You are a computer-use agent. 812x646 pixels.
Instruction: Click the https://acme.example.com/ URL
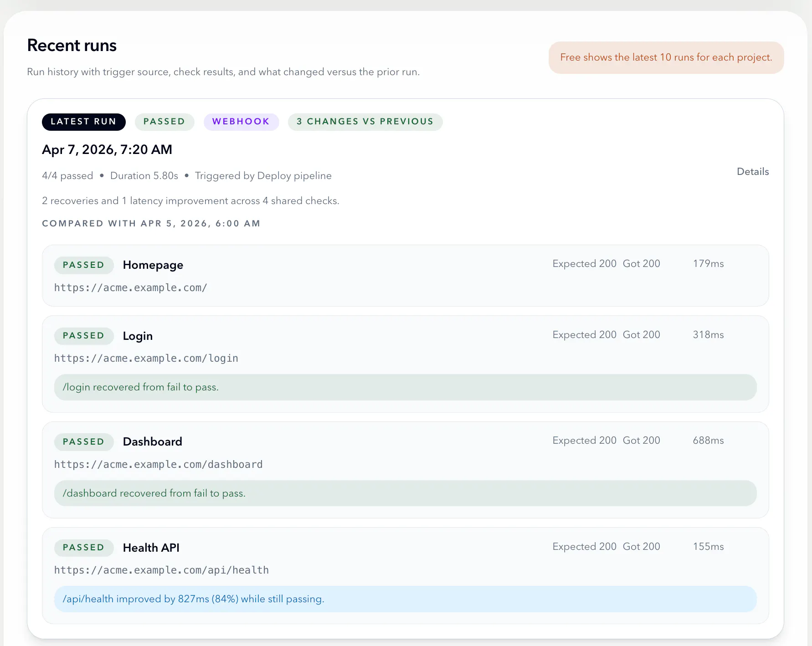pos(131,288)
